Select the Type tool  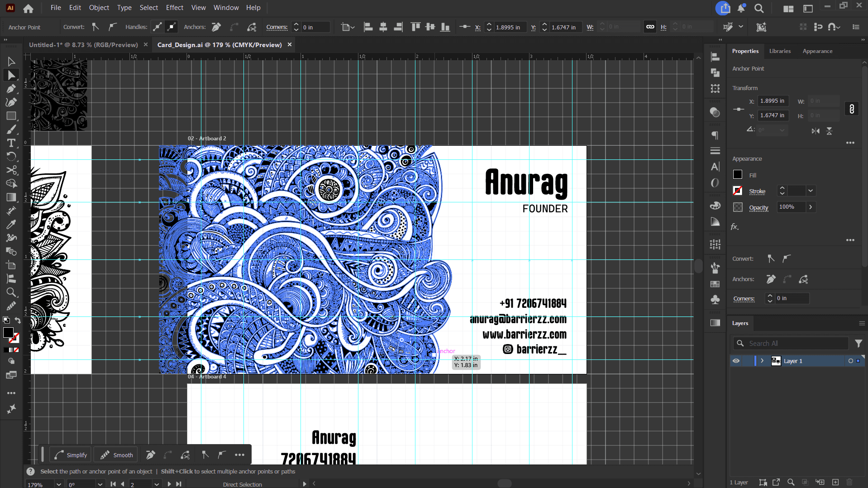(x=11, y=143)
